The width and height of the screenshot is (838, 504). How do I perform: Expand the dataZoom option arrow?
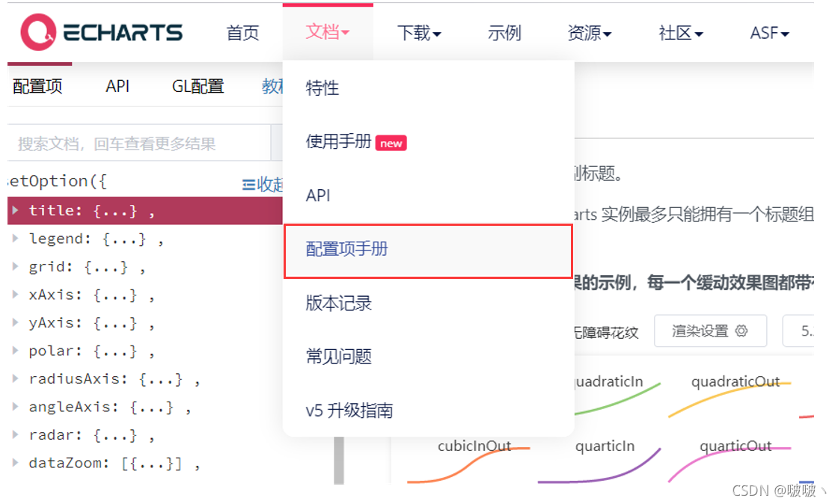coord(16,462)
